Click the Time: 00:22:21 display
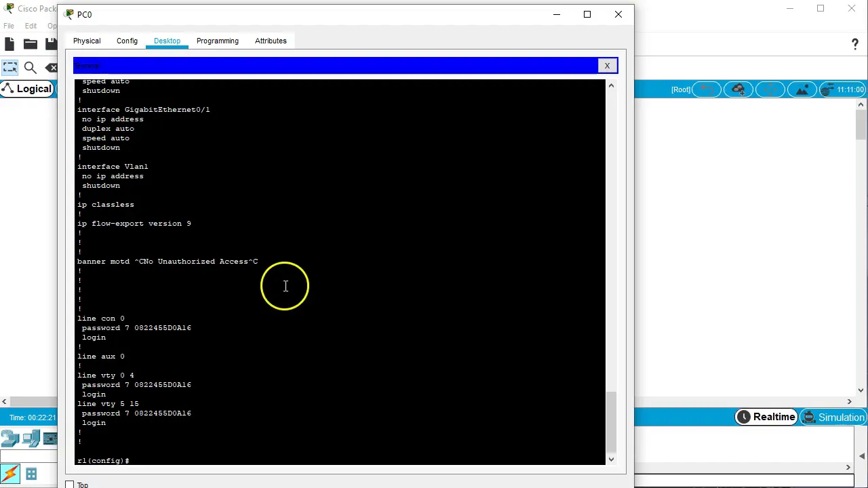Screen dimensions: 868x488 pyautogui.click(x=33, y=418)
